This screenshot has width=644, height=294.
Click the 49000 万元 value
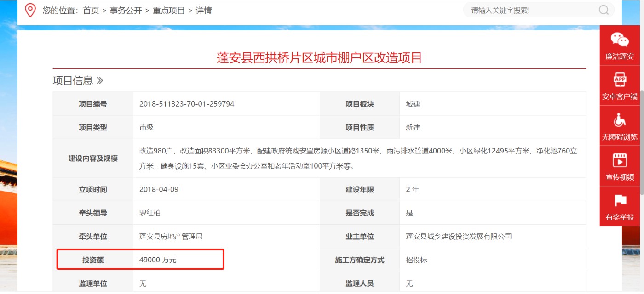[158, 260]
